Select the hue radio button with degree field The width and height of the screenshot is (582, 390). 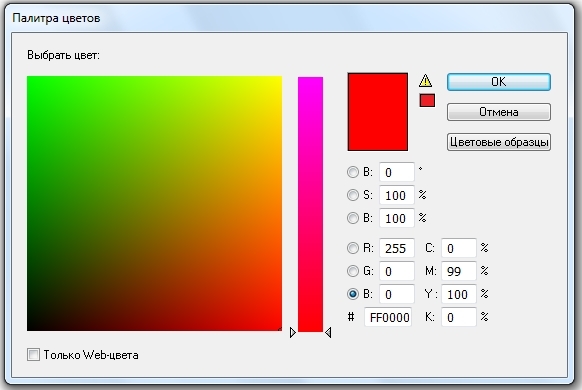click(353, 172)
